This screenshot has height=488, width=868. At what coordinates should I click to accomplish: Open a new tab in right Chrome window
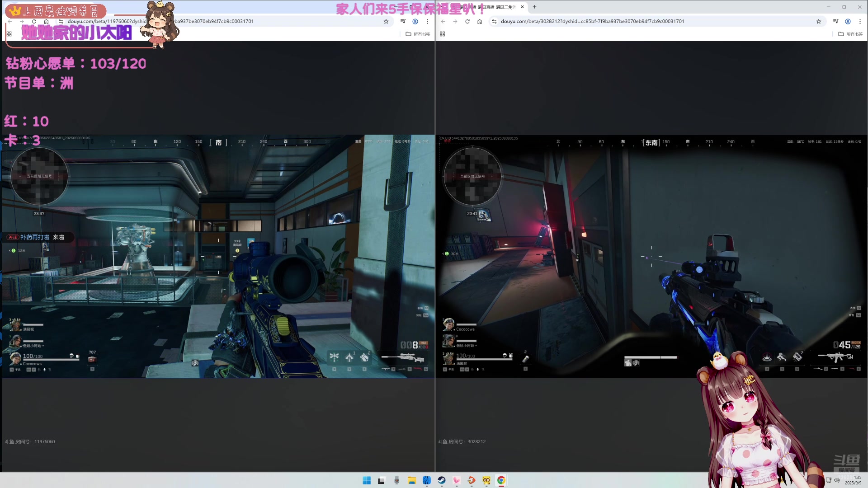pos(534,7)
